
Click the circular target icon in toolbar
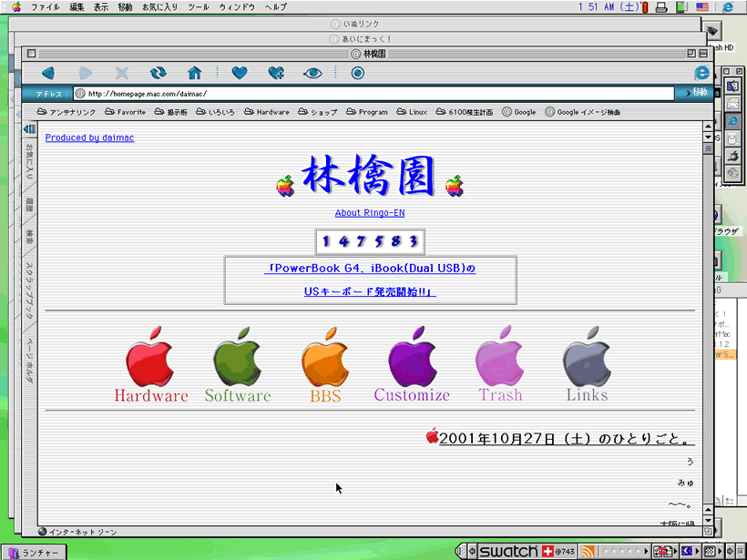tap(358, 73)
